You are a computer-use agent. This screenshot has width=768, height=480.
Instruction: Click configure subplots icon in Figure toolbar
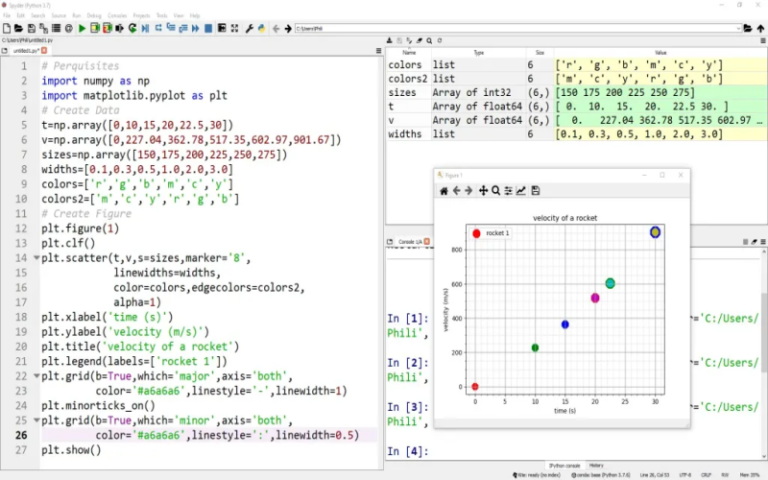pyautogui.click(x=509, y=190)
